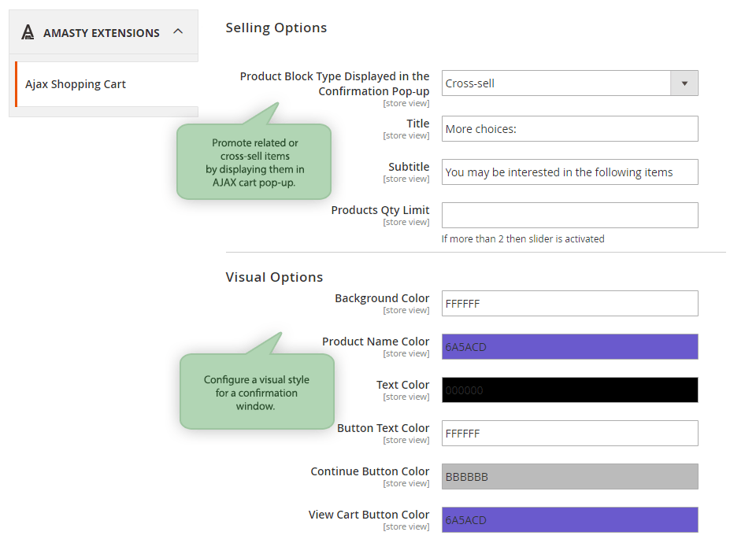Focus the Title field containing More choices
This screenshot has height=554, width=756.
[x=569, y=129]
